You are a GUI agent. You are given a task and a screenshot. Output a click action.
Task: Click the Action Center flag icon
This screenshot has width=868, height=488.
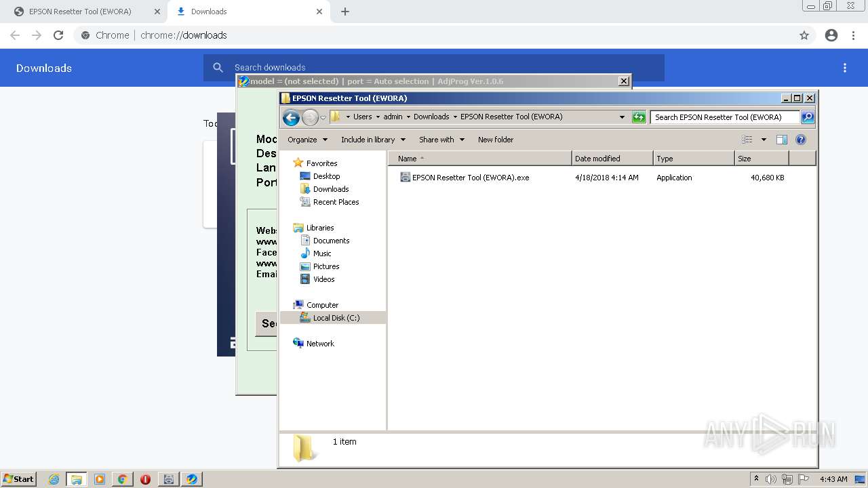click(804, 479)
